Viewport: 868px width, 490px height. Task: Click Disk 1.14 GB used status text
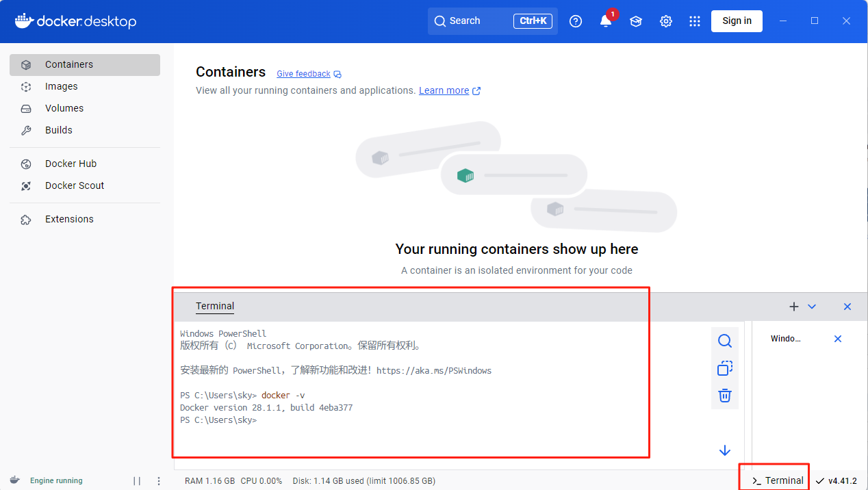363,480
